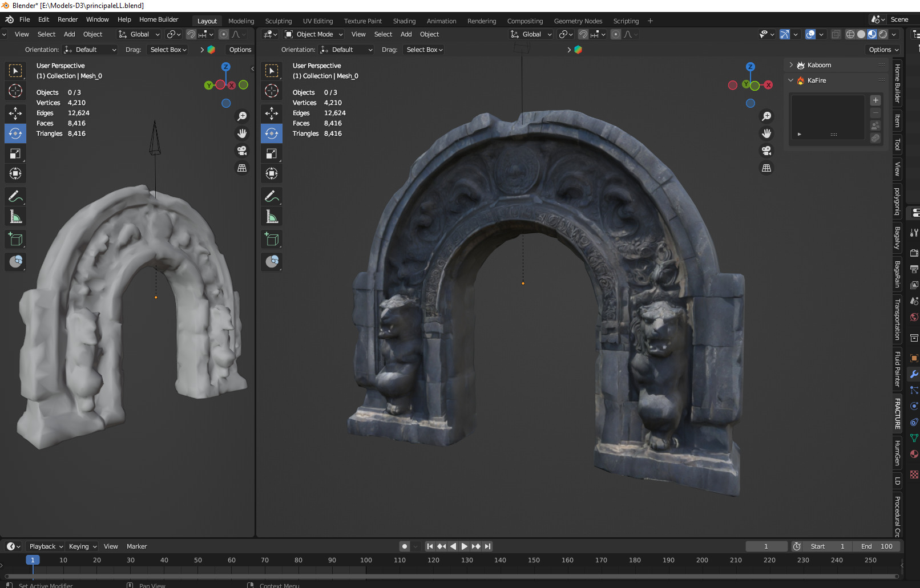The width and height of the screenshot is (920, 588).
Task: Toggle proportional editing in right viewport header
Action: tap(616, 34)
